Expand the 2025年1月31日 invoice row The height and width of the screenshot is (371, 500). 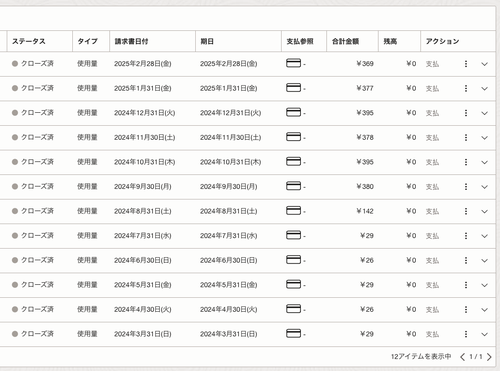(484, 89)
